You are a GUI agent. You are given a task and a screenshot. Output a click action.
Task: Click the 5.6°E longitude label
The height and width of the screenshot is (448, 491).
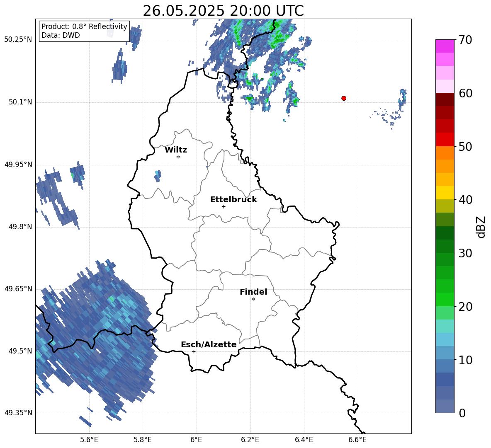(89, 440)
